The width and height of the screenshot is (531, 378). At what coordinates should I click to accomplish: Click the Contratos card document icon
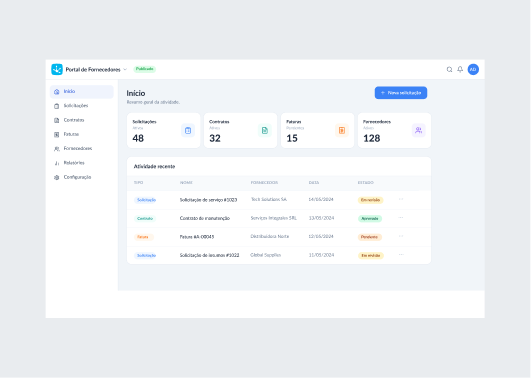265,130
